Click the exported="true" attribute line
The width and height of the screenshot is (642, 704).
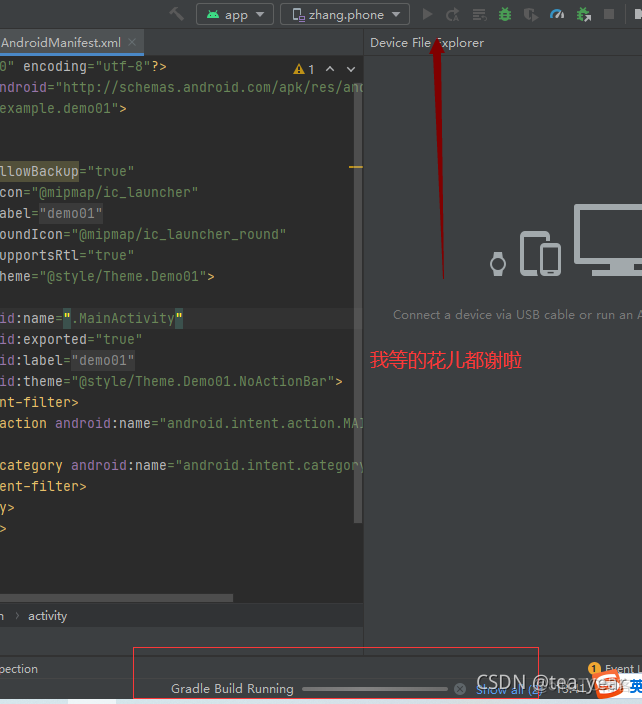point(71,339)
